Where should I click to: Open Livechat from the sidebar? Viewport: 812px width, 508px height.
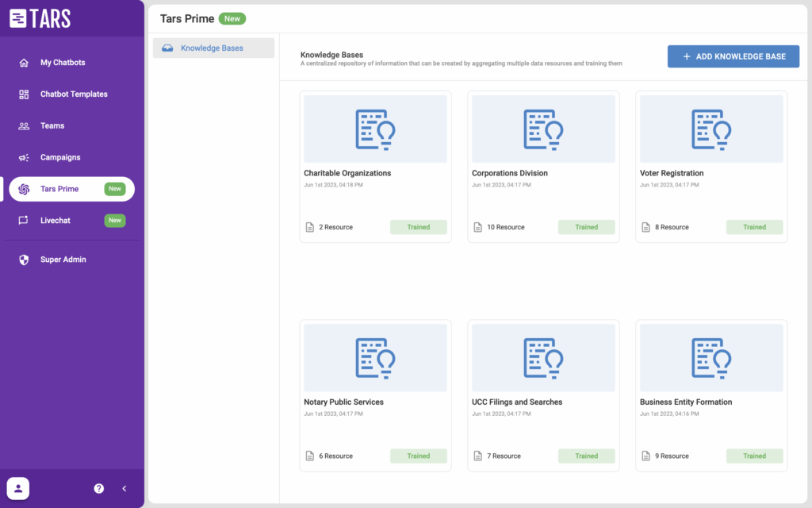[56, 220]
